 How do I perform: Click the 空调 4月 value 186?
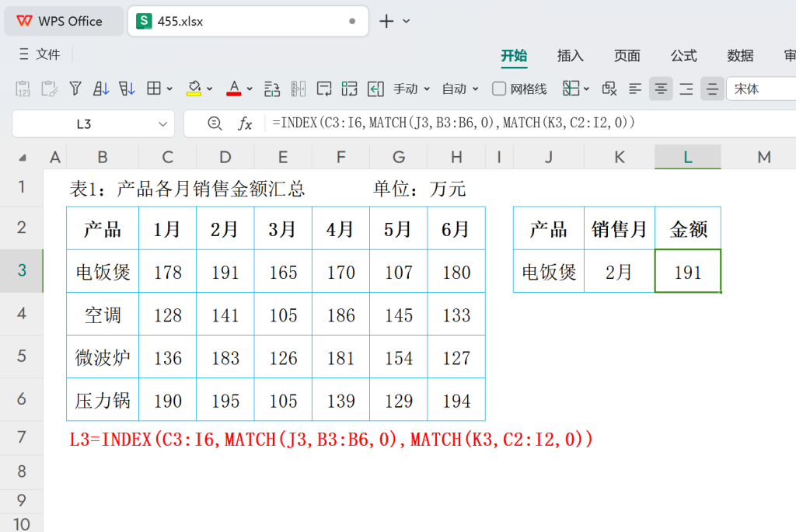(x=340, y=315)
